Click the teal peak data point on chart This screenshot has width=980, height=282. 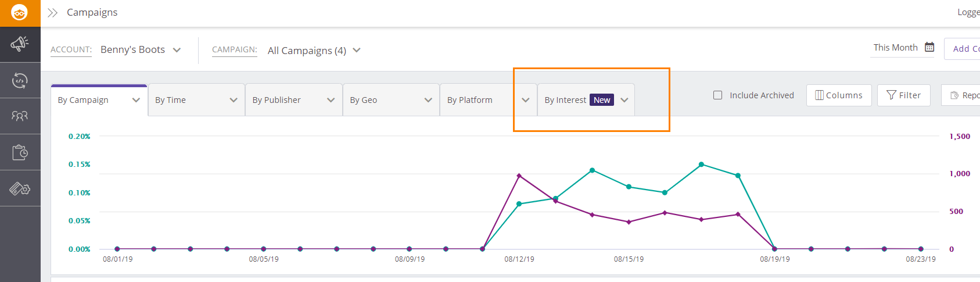point(701,165)
